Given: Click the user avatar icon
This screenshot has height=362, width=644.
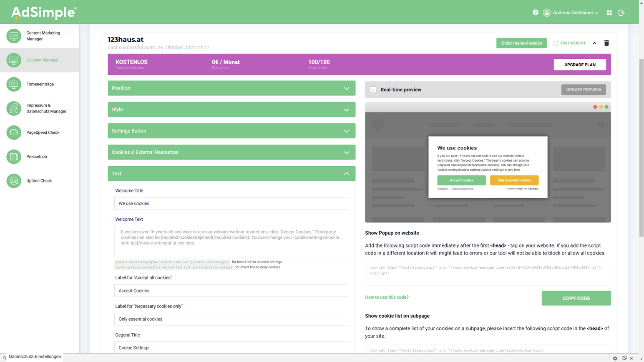Looking at the screenshot, I should pyautogui.click(x=546, y=12).
